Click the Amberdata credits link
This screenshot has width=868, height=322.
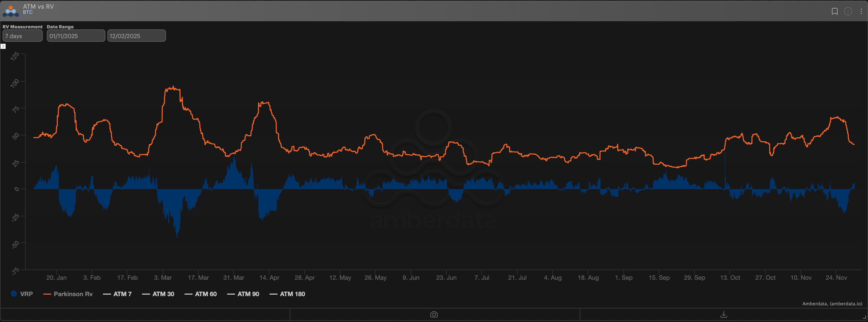tap(832, 304)
